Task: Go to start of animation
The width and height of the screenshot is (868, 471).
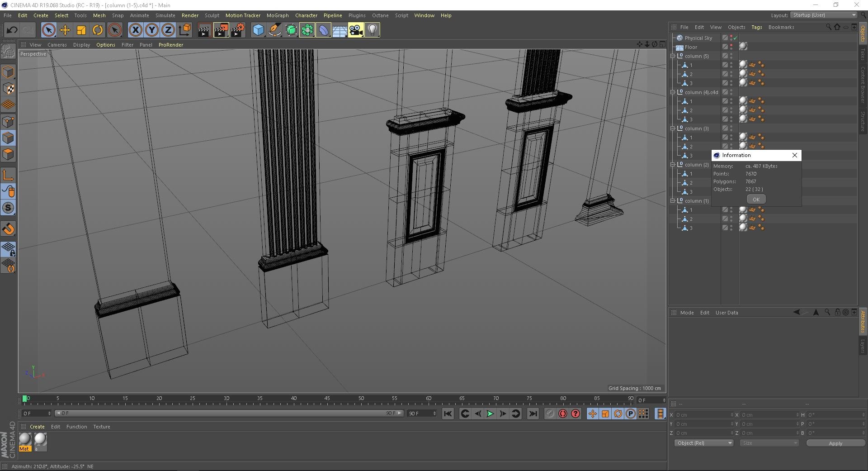Action: (448, 414)
